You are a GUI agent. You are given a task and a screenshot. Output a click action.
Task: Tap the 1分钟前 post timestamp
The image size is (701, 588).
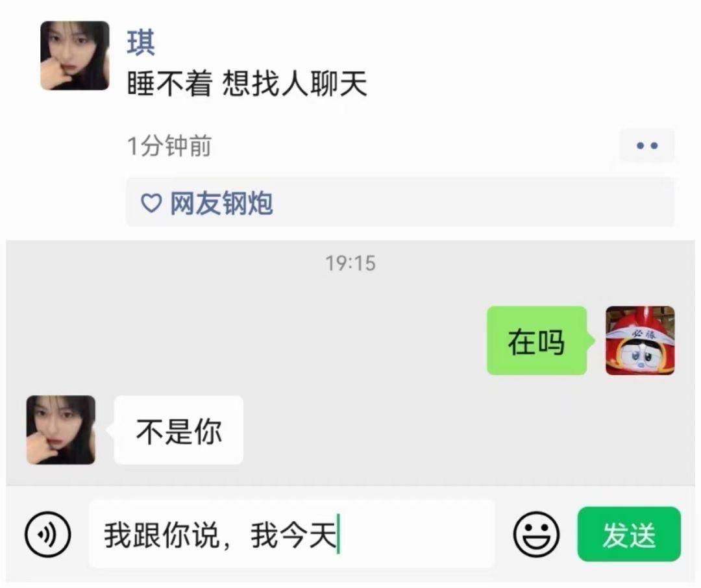pos(169,146)
